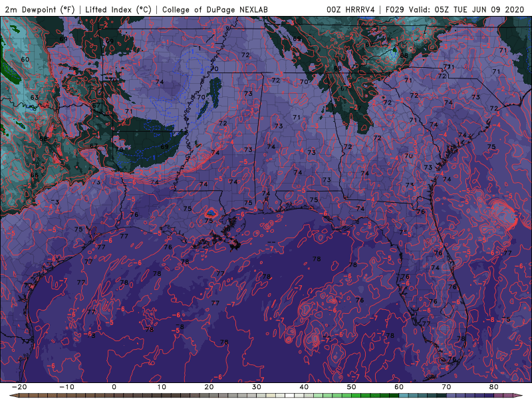Click the "College of DuPage NEXLAB" label
The height and width of the screenshot is (399, 532).
[x=215, y=9]
